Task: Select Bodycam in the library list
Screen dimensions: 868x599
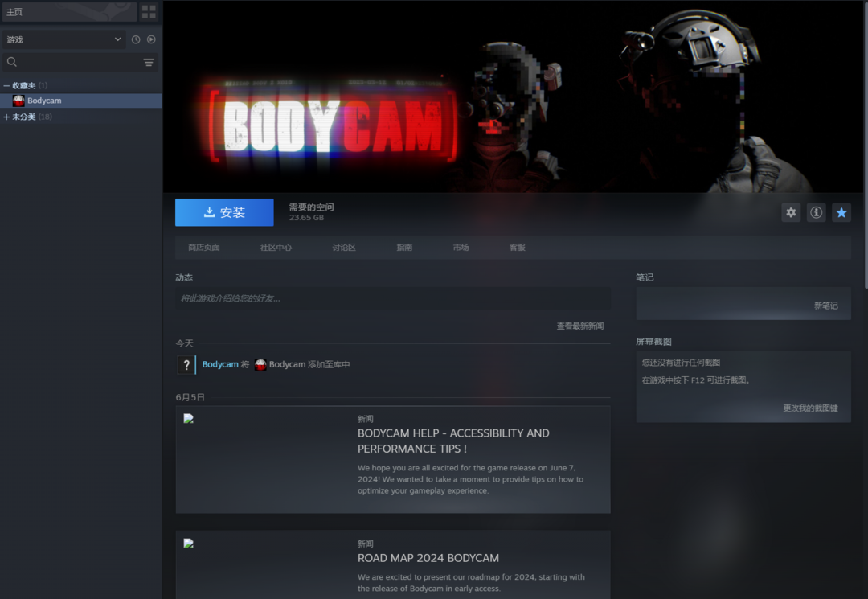Action: click(x=44, y=101)
